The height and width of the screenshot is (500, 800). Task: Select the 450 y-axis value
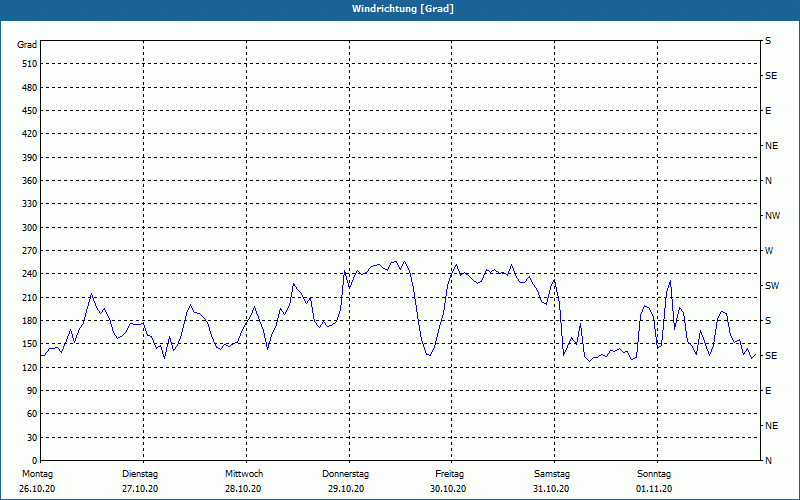[x=29, y=111]
